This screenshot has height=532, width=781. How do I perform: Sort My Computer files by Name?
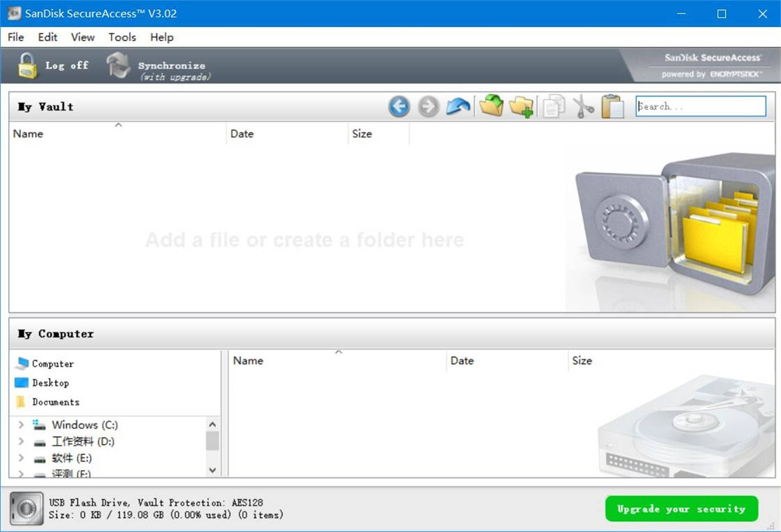(x=338, y=360)
